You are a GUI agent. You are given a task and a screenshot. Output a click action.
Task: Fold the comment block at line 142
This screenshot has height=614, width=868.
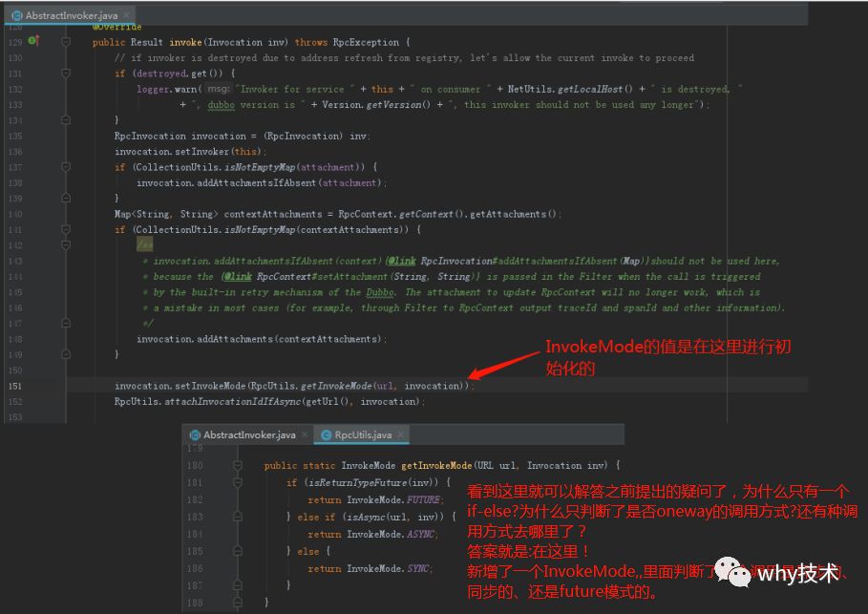(66, 244)
